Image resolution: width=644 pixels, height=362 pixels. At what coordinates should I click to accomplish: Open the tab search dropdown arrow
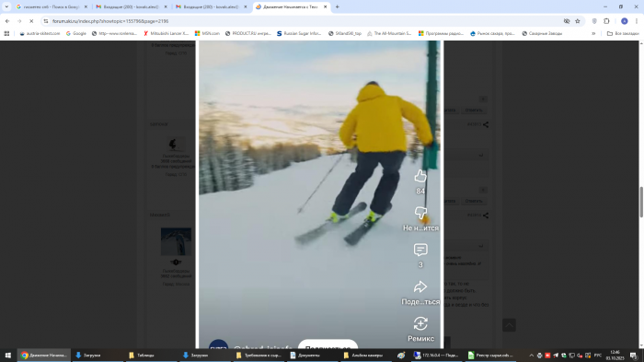tap(6, 6)
